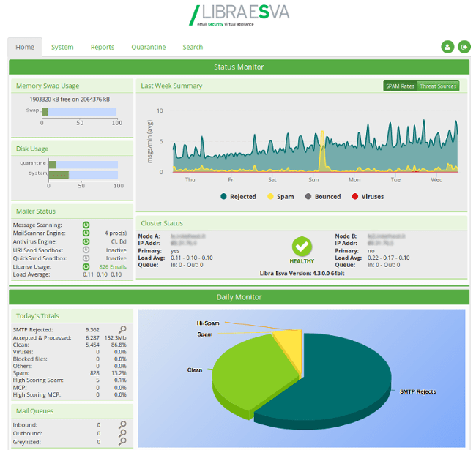Toggle Bounced series in chart legend

pyautogui.click(x=323, y=197)
